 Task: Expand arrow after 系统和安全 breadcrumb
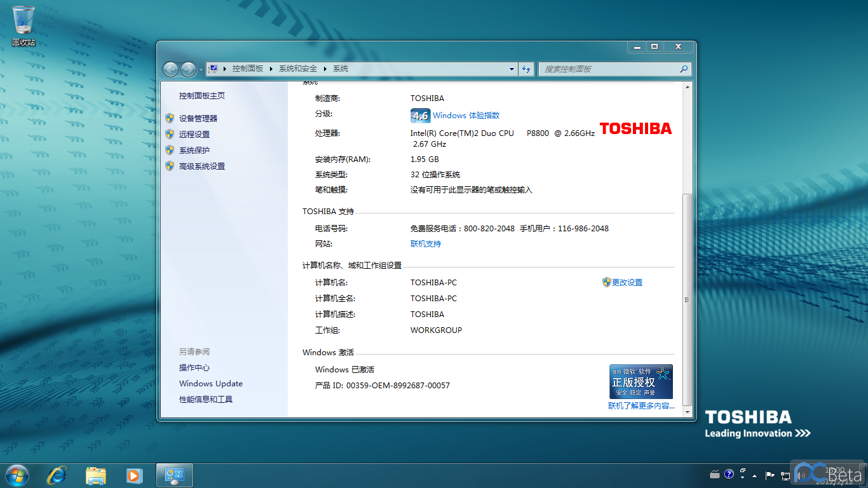(325, 69)
